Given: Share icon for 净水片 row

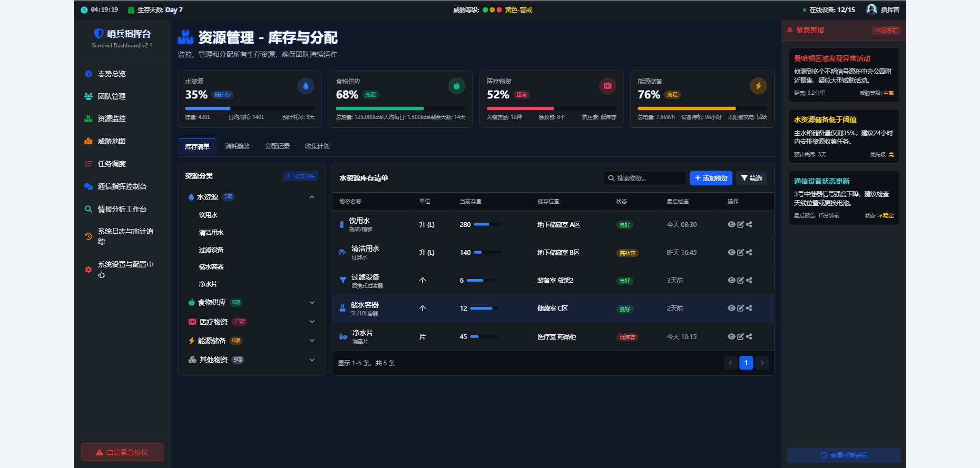Looking at the screenshot, I should pos(749,336).
